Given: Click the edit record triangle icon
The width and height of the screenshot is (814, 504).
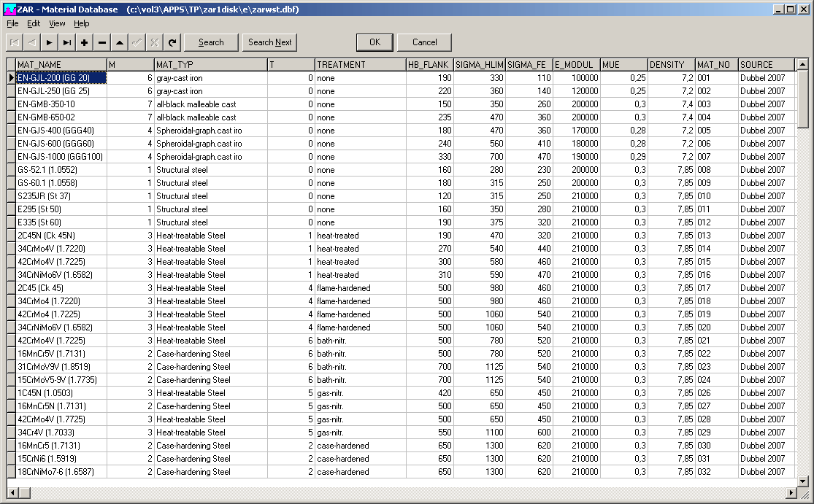Looking at the screenshot, I should tap(120, 42).
